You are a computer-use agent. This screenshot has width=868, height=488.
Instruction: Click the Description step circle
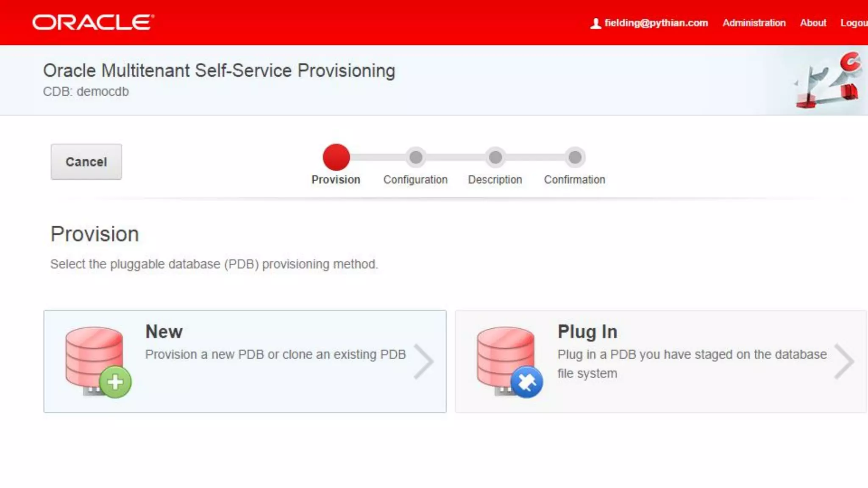click(495, 157)
